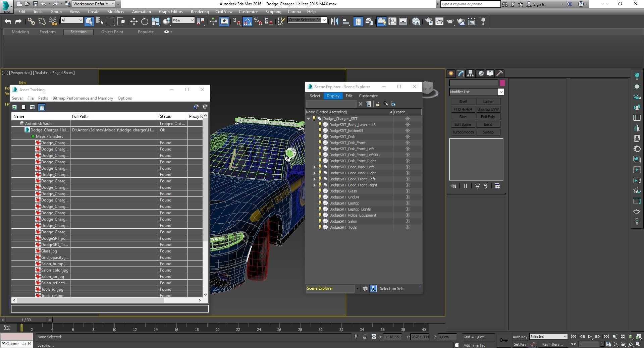Apply the TurboSmooth modifier button
This screenshot has height=348, width=644.
point(463,132)
